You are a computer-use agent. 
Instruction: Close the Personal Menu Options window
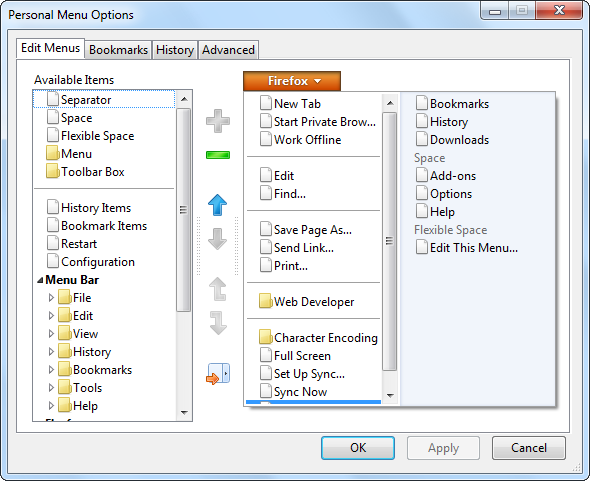coord(559,11)
